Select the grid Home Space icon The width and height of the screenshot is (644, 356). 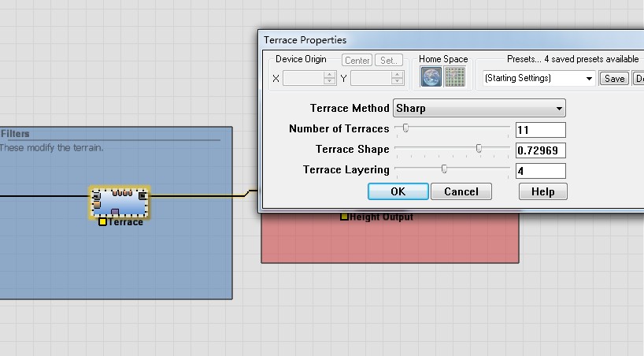tap(455, 77)
